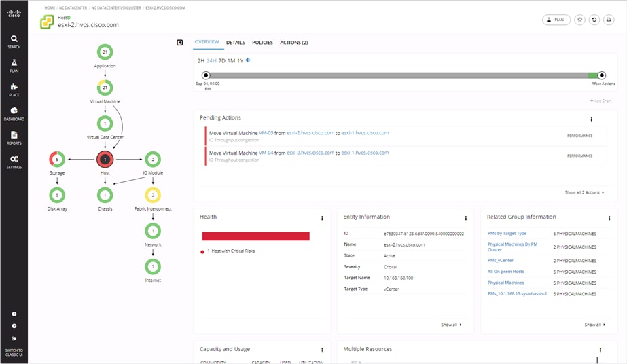Switch to the Overview tab
Viewport: 627px width, 364px height.
click(207, 42)
